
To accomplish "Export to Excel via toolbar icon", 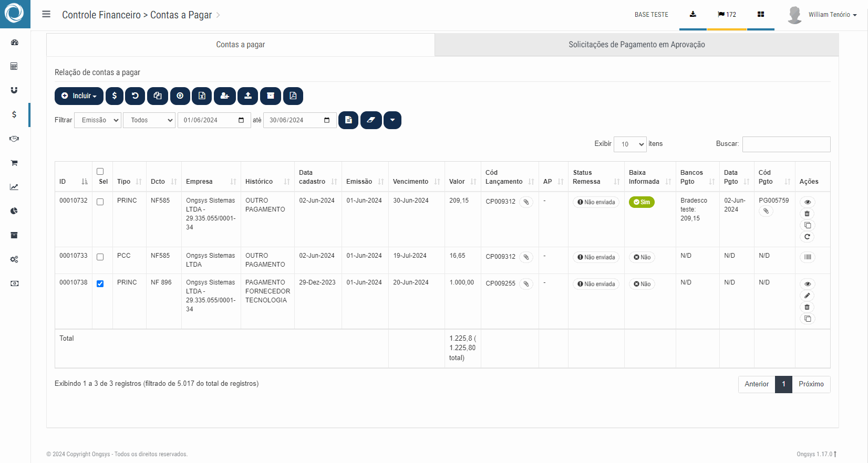I will click(202, 96).
